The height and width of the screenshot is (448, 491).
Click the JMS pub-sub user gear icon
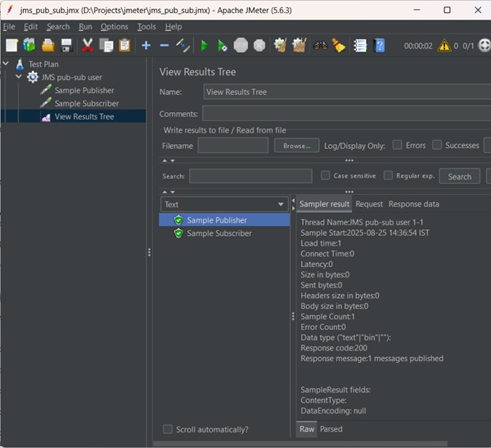(33, 77)
